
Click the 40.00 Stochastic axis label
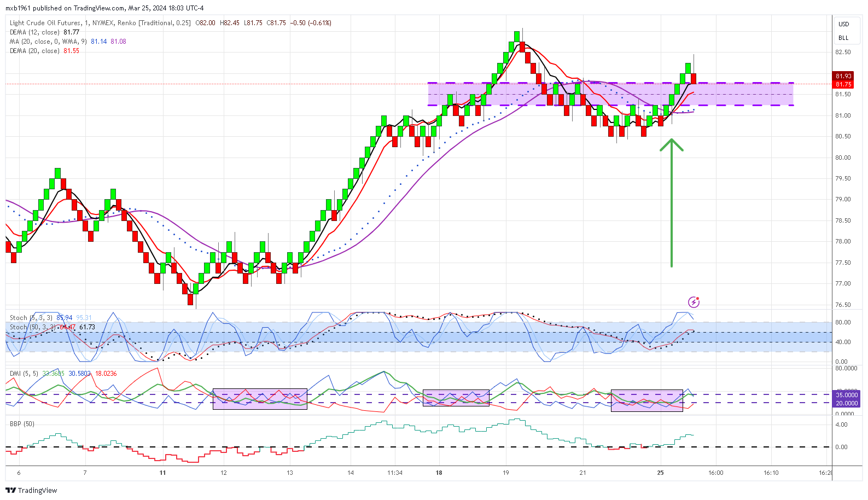(843, 342)
